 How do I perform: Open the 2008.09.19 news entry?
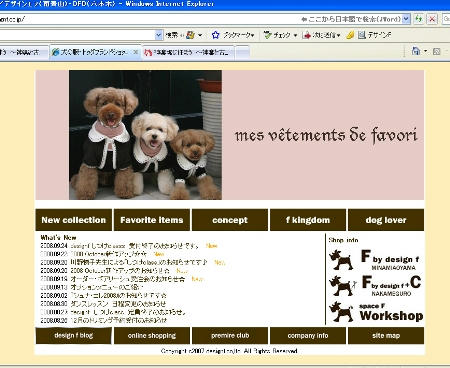pyautogui.click(x=128, y=279)
